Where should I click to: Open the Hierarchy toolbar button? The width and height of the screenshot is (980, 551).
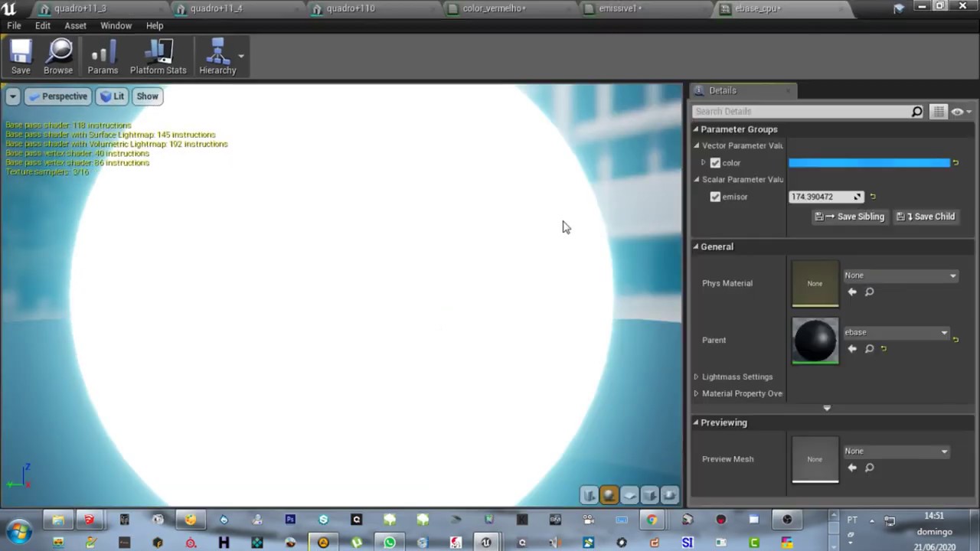[x=217, y=57]
